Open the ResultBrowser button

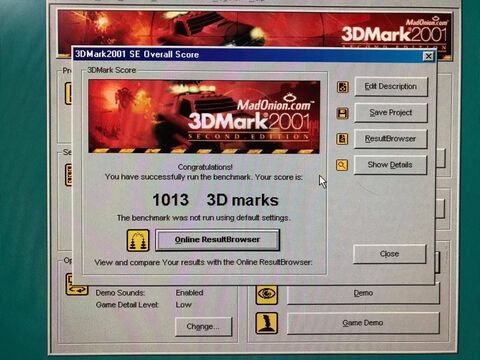[390, 139]
